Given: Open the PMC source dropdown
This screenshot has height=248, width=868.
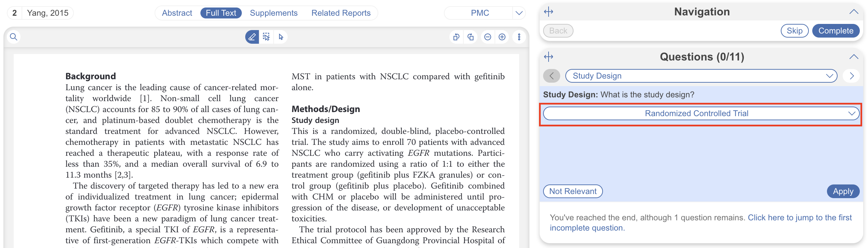Looking at the screenshot, I should pos(519,13).
